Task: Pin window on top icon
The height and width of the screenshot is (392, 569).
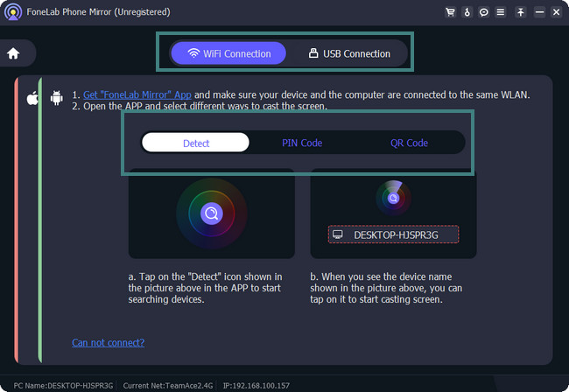Action: (521, 12)
